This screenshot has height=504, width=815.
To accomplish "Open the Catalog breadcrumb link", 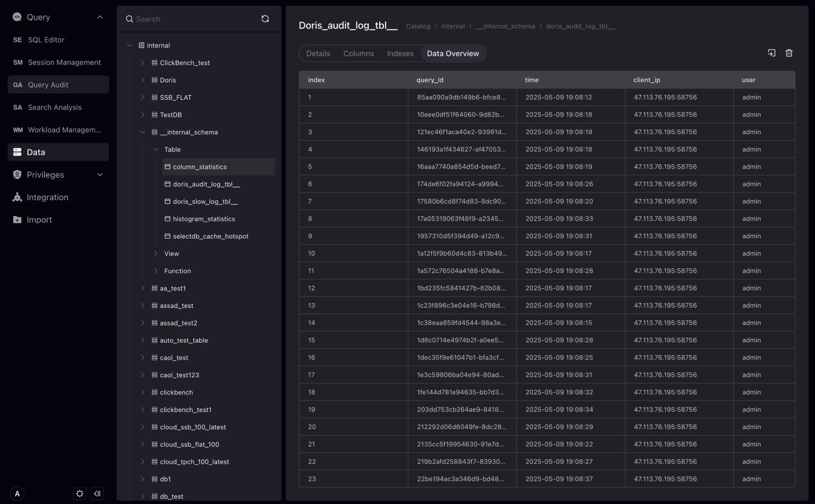I will click(x=418, y=26).
